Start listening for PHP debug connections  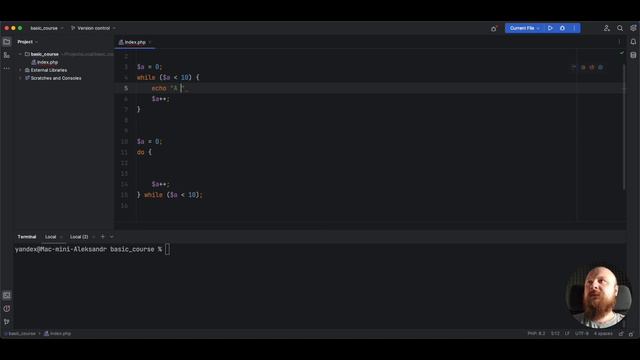click(494, 28)
